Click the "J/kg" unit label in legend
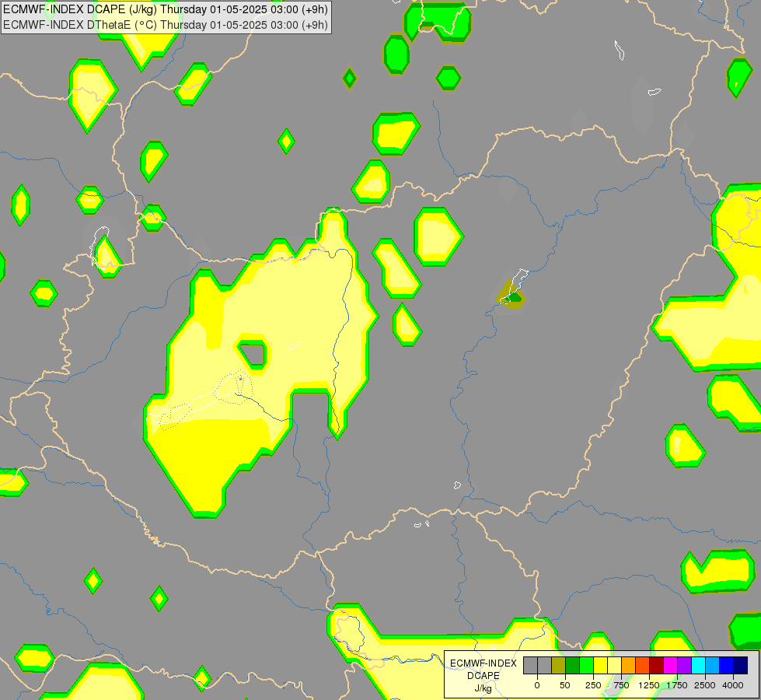 [x=483, y=688]
